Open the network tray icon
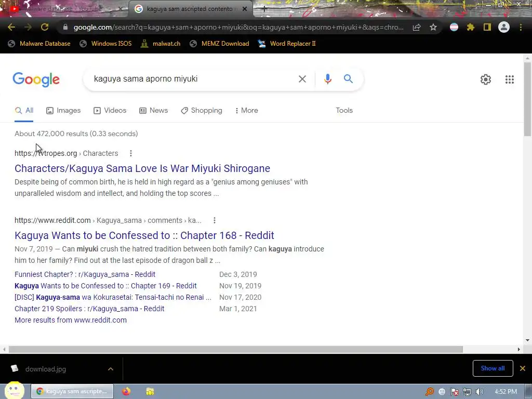532x399 pixels. pyautogui.click(x=467, y=392)
